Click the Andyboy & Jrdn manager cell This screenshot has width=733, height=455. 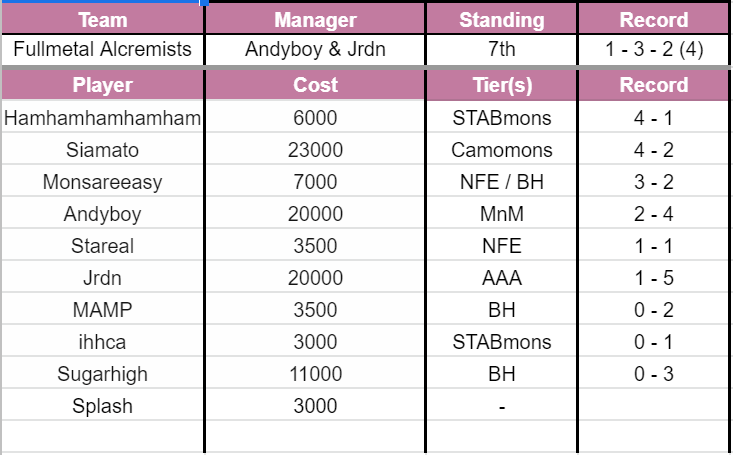pyautogui.click(x=315, y=49)
